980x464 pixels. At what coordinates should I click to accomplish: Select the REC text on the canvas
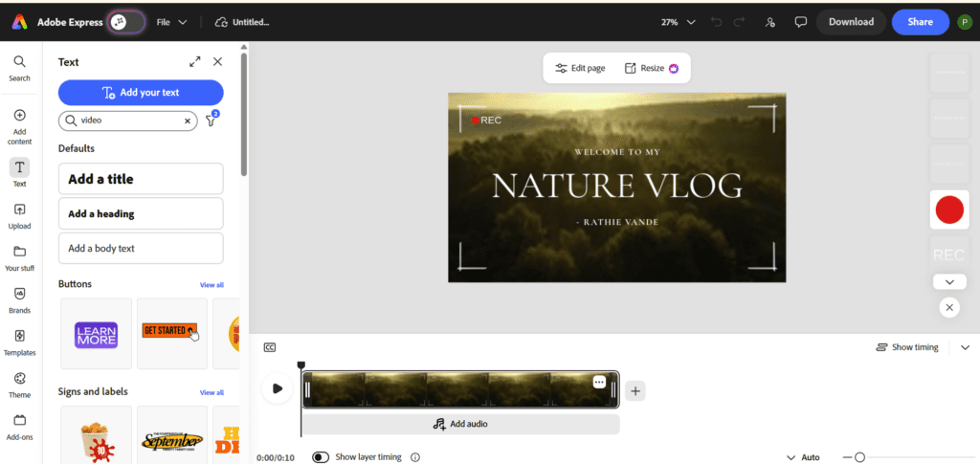(x=491, y=120)
